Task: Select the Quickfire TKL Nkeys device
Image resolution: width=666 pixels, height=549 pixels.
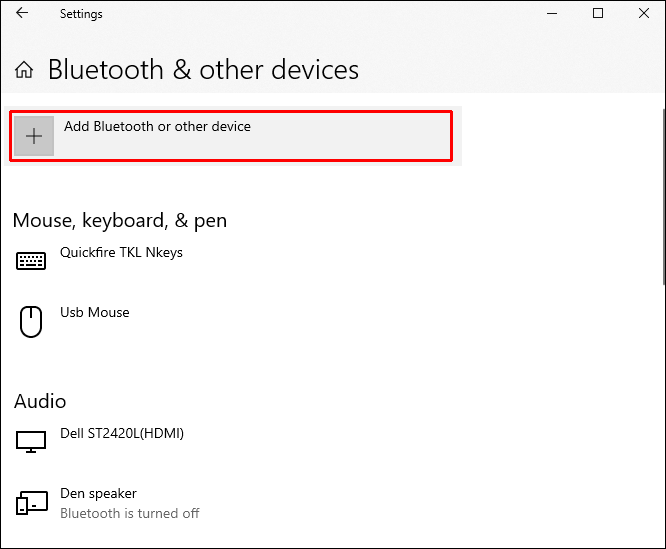Action: (121, 253)
